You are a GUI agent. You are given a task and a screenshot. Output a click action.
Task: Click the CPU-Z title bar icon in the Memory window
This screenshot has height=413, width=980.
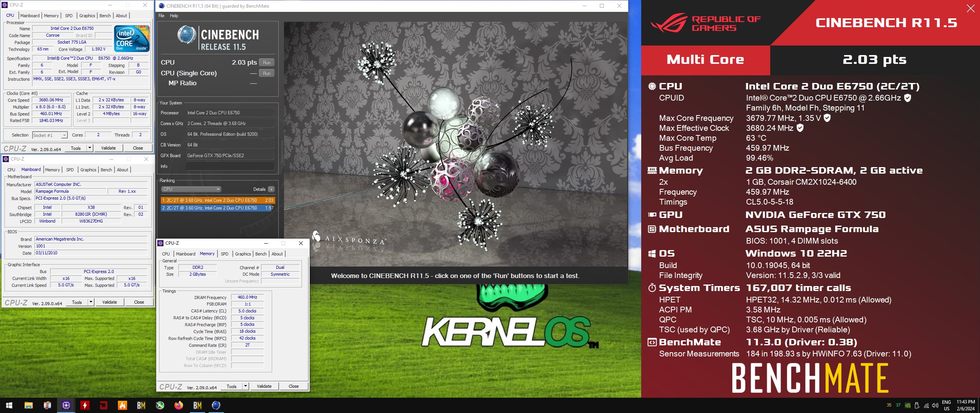coord(161,243)
